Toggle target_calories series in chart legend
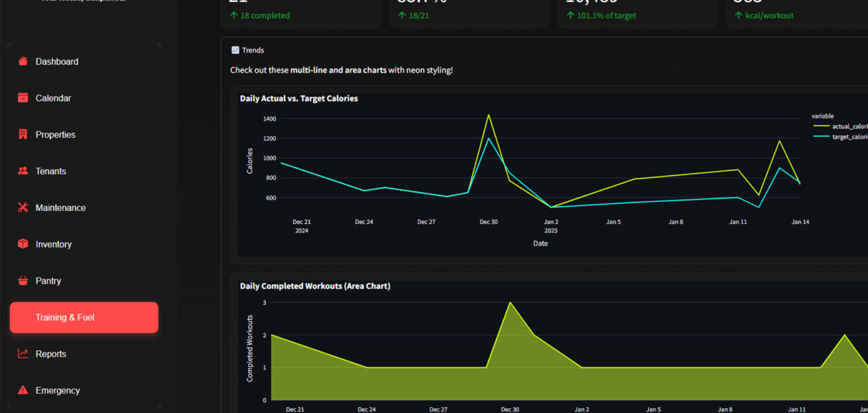 click(849, 137)
